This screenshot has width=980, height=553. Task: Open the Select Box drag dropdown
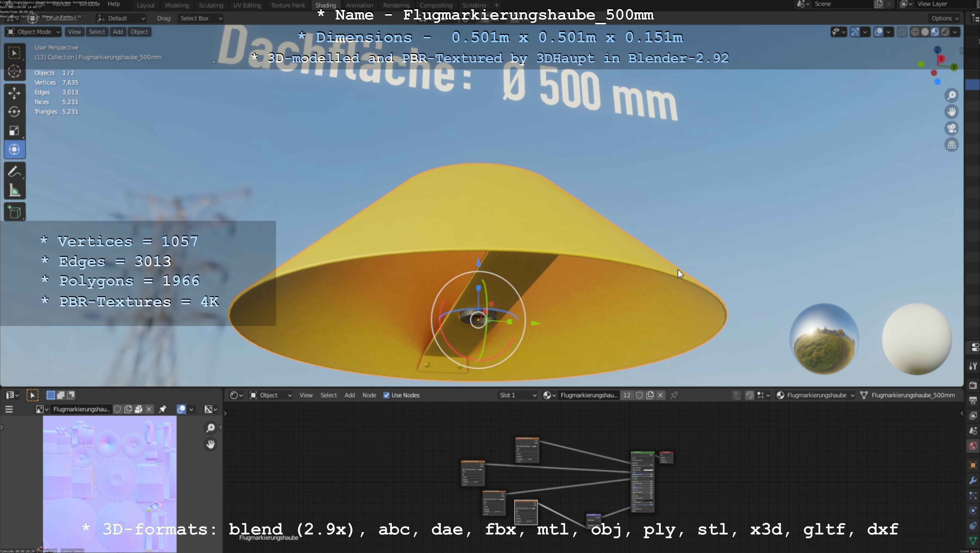point(200,18)
